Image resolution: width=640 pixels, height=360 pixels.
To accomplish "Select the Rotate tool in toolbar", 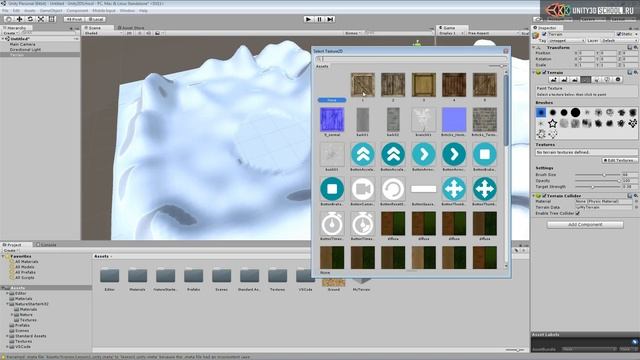I will coord(30,19).
